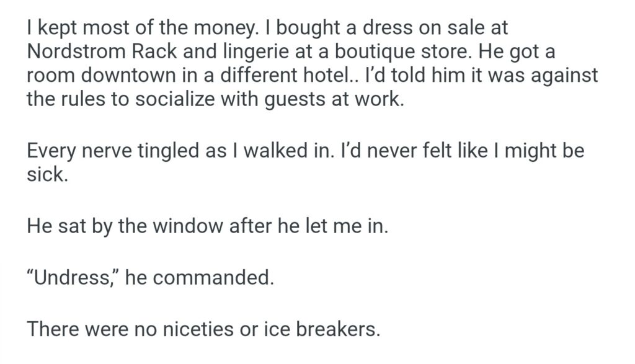
Task: Click the phrase "Nordstrom Rack"
Action: [94, 52]
